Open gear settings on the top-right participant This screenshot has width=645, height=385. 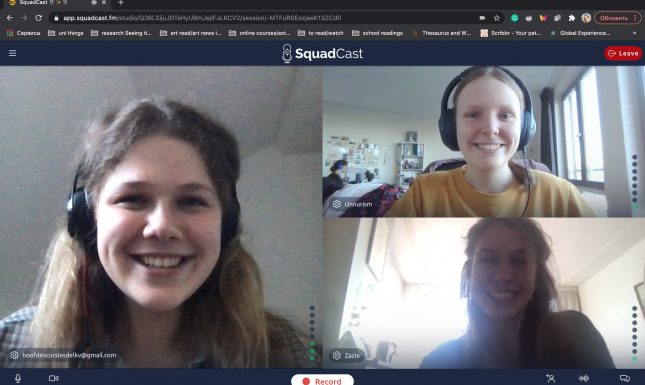coord(336,204)
